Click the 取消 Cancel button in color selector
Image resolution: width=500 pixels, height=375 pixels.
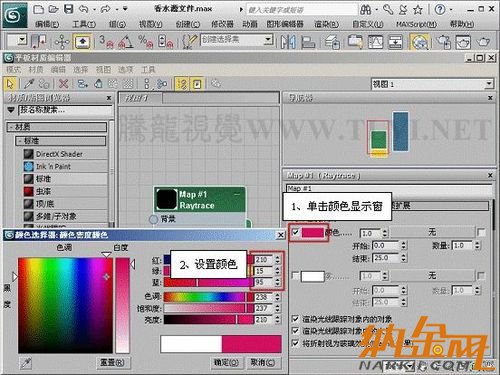[x=263, y=363]
